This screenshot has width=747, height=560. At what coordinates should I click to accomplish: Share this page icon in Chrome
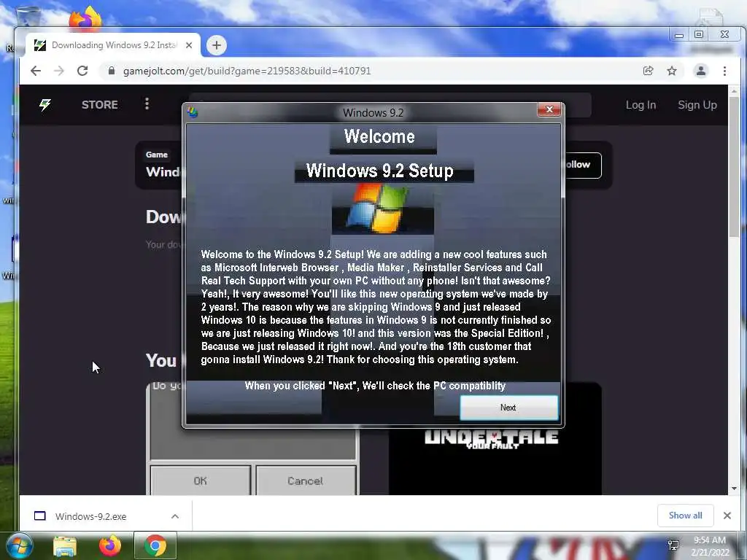click(648, 71)
